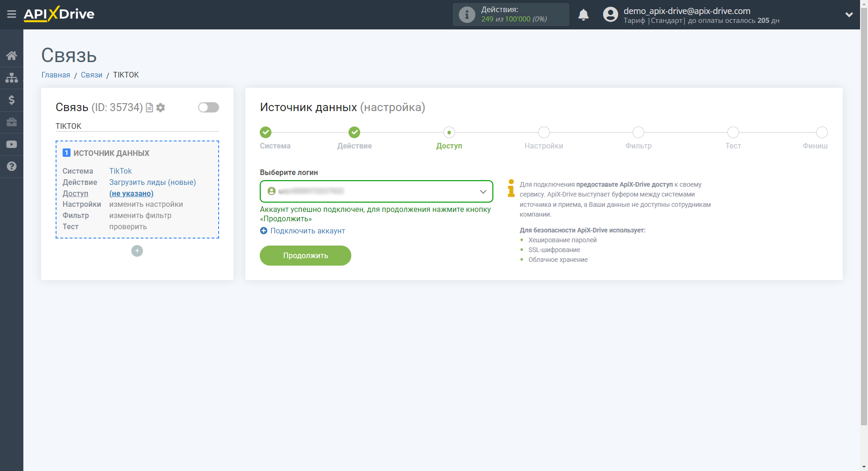Click the green checkmark on Система step
Screen dimensions: 868x471
(x=265, y=133)
